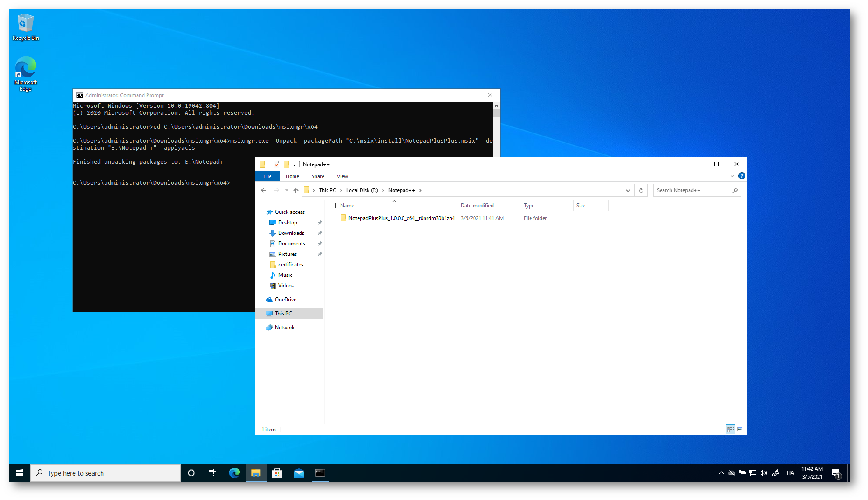
Task: Select the NotepadPlusPlus_1.0.0.0_x64 folder
Action: coord(401,218)
